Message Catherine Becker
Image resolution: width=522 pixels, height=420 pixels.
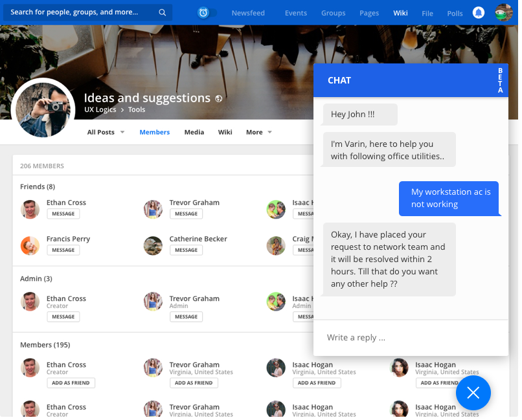[x=186, y=250]
